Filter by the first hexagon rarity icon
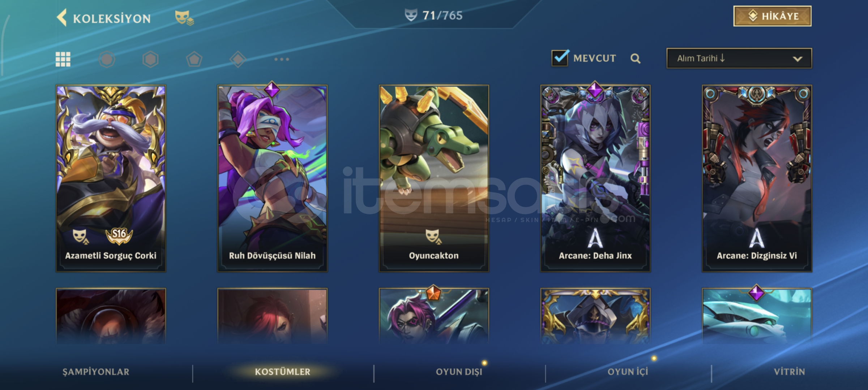 [x=107, y=59]
